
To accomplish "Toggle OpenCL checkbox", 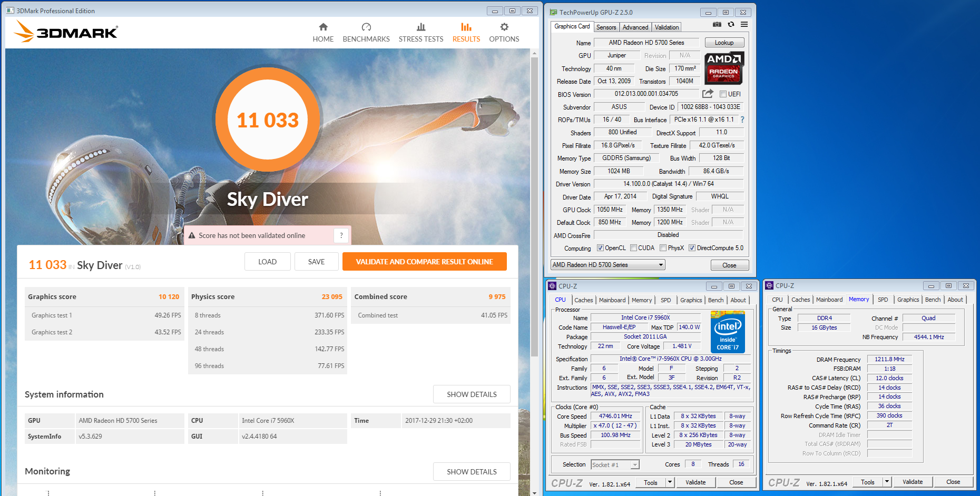I will click(600, 248).
